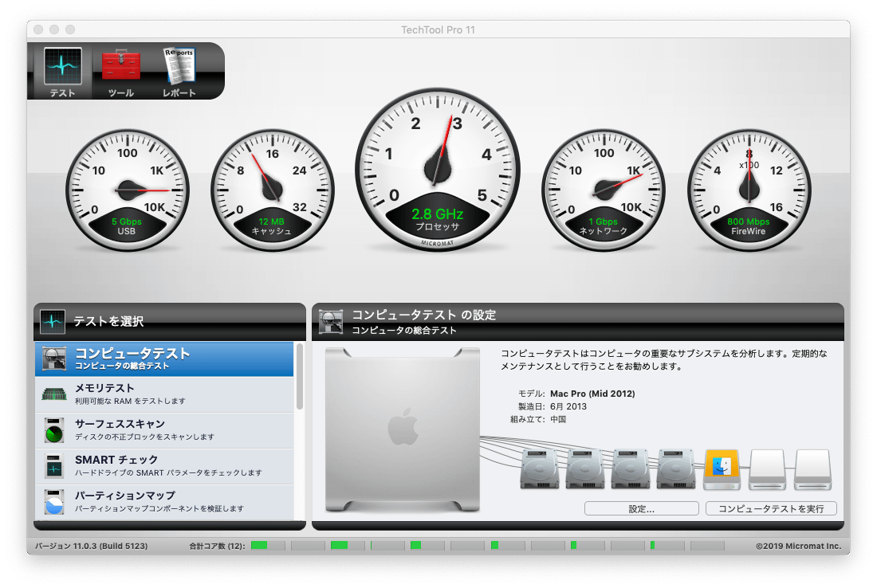Select サーフェススキャン test entry
This screenshot has height=588, width=877.
pyautogui.click(x=164, y=430)
